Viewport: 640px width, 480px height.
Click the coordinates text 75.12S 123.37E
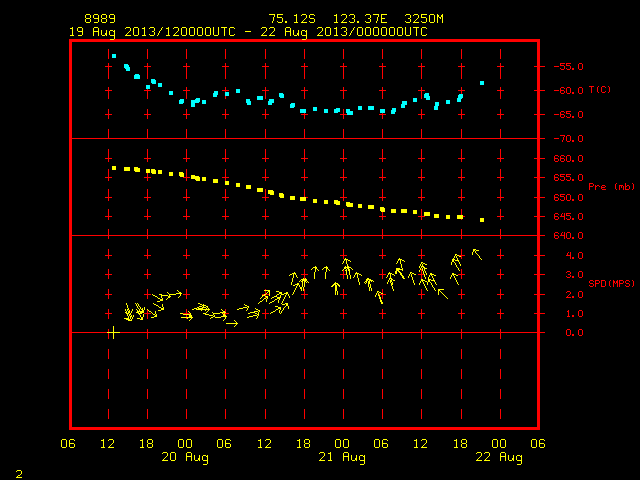[328, 19]
